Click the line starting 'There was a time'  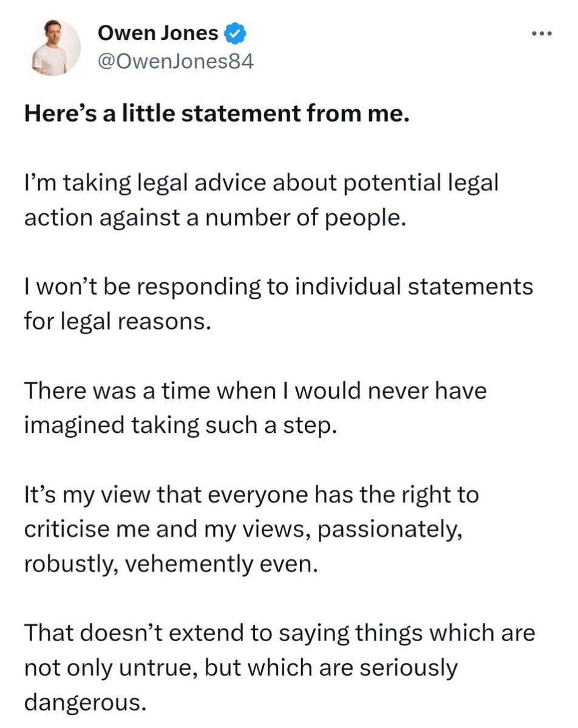pos(255,390)
